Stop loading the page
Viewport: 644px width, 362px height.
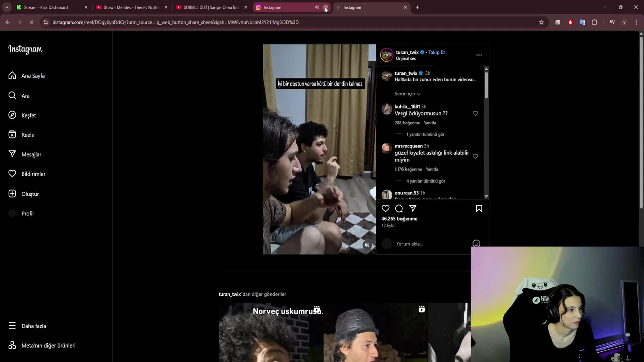coord(31,22)
